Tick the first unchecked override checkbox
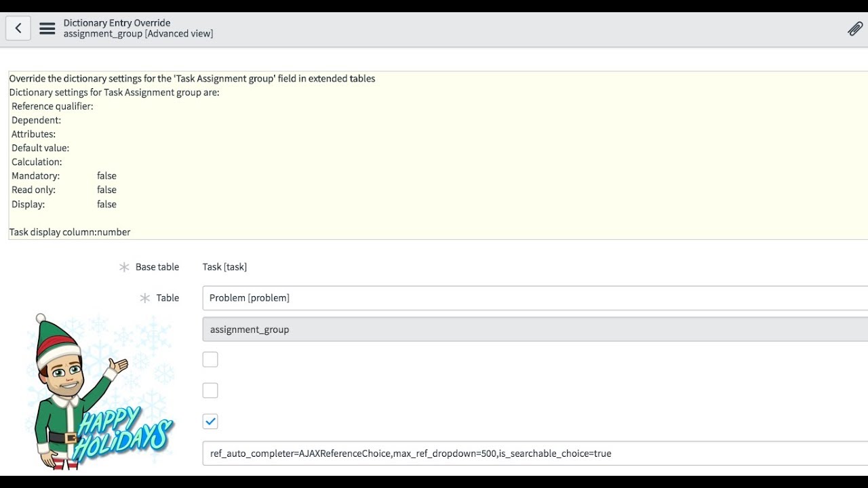 point(210,359)
